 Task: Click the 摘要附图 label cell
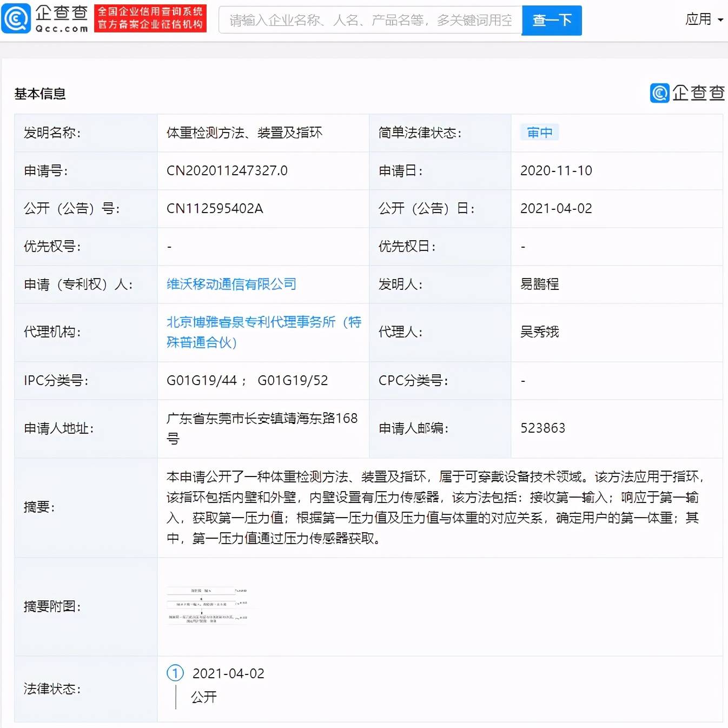(x=86, y=607)
